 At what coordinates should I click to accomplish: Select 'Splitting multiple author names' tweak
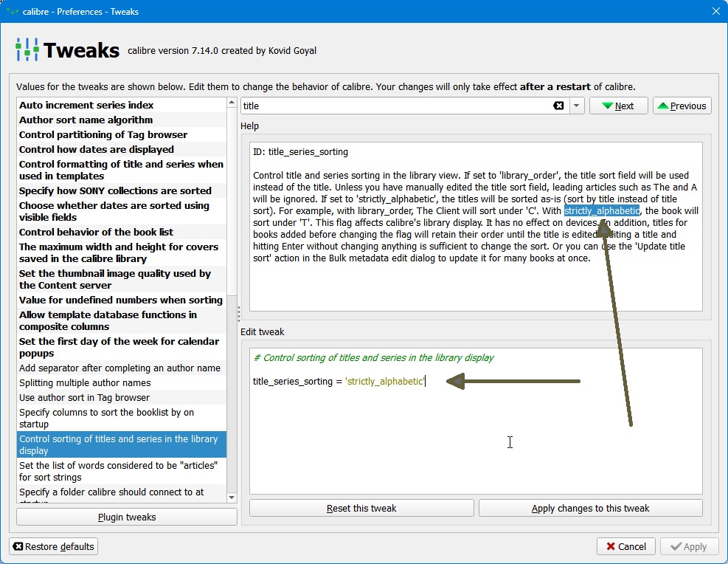(121, 383)
